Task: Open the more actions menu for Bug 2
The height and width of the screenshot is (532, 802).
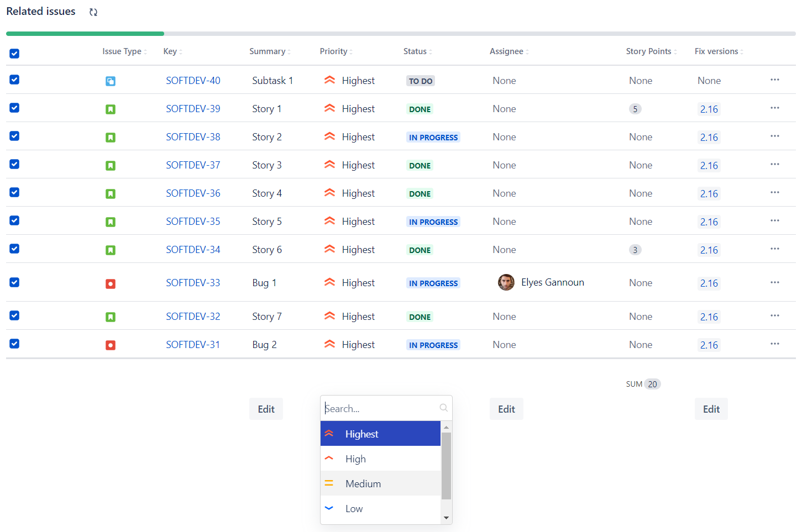Action: pos(774,344)
